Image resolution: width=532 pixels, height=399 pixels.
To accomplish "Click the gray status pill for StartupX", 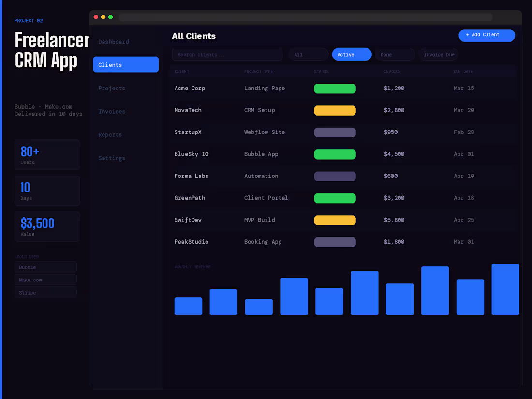I will tap(335, 132).
